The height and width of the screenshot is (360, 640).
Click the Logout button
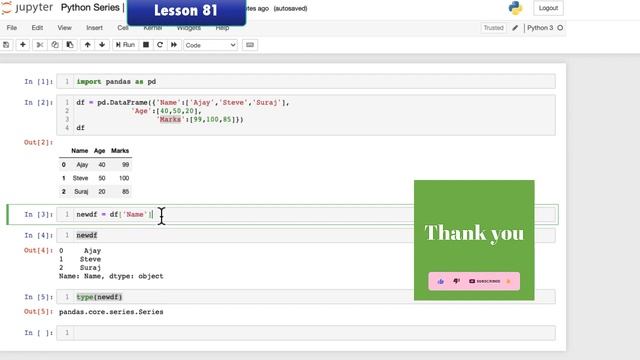(x=548, y=8)
